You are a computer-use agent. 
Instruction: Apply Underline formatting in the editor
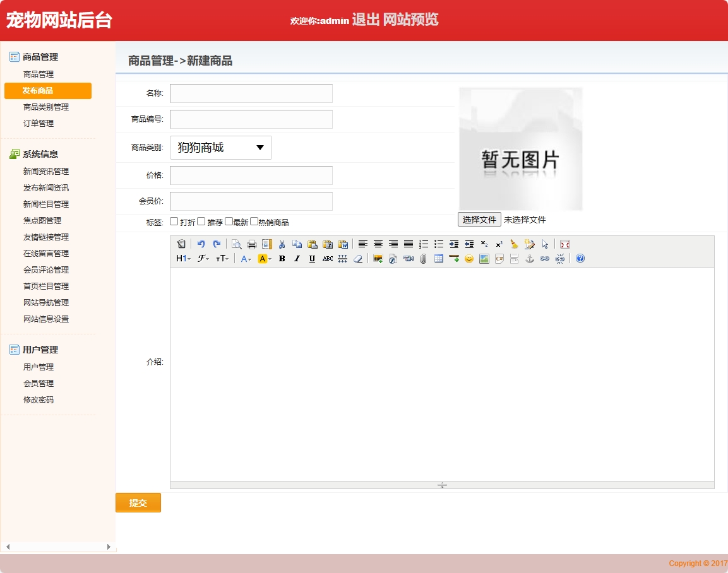pyautogui.click(x=311, y=258)
